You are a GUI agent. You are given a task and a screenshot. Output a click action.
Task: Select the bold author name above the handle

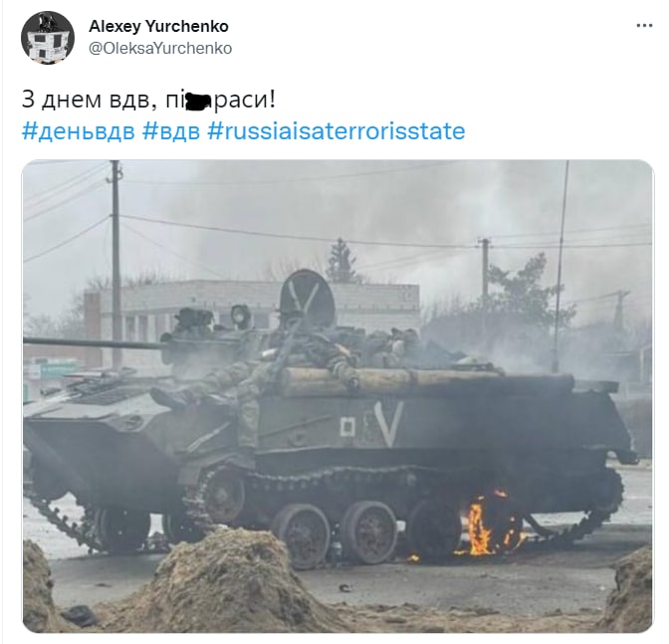coord(158,27)
